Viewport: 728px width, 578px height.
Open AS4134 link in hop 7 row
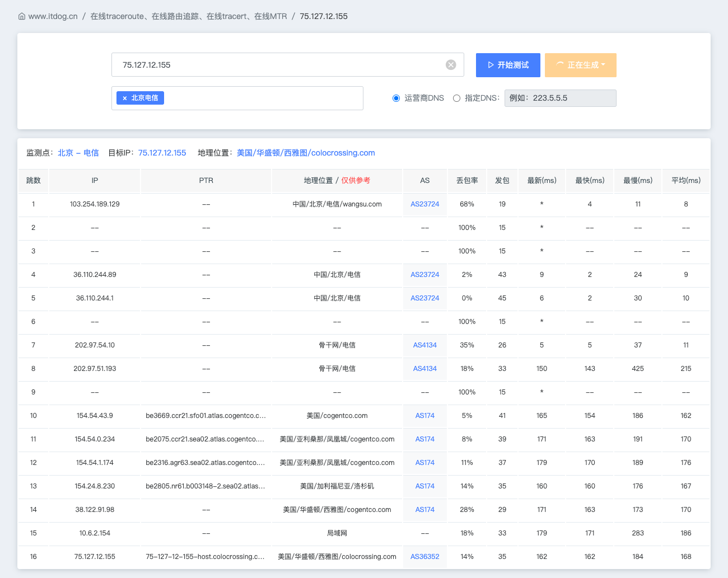(x=425, y=345)
